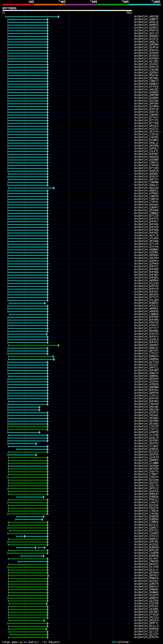The image size is (163, 644).
Task: Select hit label UniRef100_A8W3I4
Action: 146,373
